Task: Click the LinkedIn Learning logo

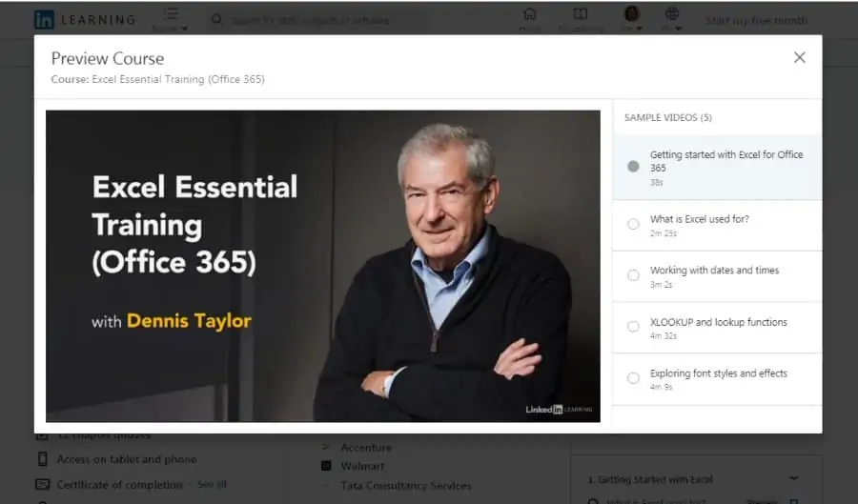Action: coord(85,20)
